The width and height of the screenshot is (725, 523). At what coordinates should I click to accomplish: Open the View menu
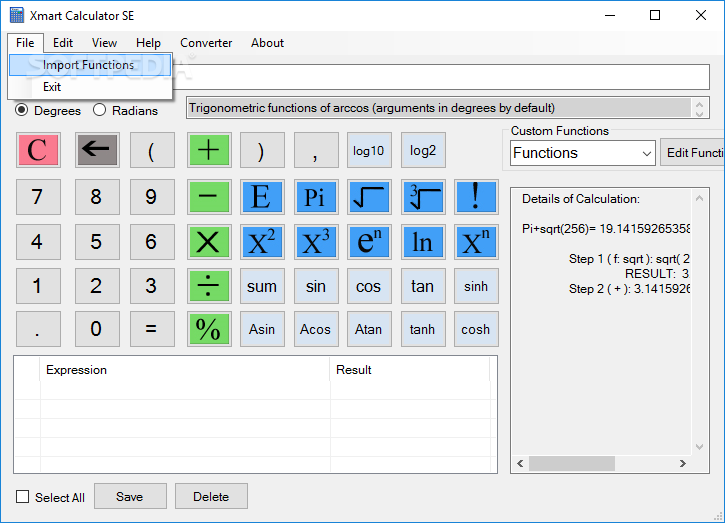[104, 43]
